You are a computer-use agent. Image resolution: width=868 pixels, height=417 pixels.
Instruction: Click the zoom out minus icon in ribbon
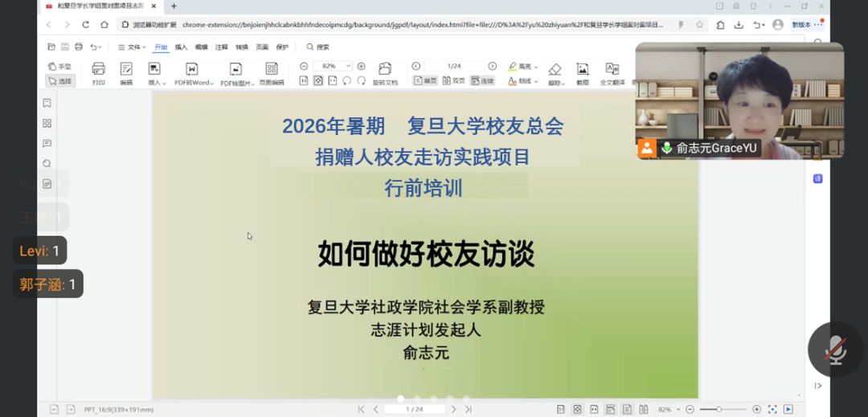click(303, 66)
